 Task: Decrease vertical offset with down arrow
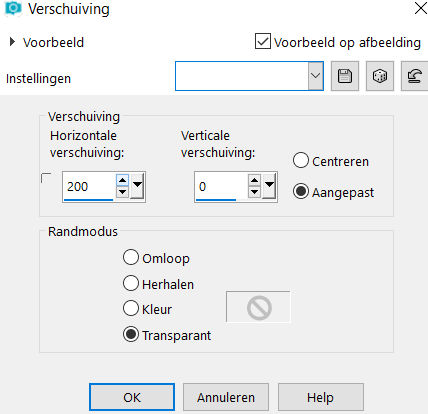click(255, 192)
